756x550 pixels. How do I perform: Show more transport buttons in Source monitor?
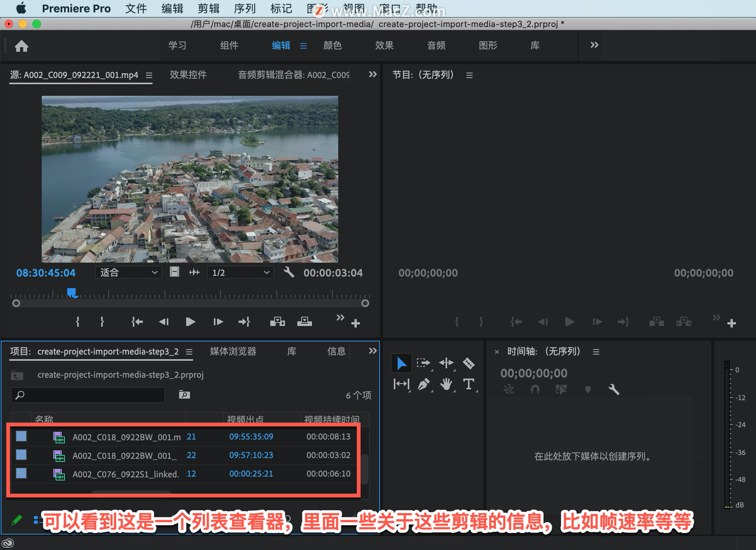coord(340,317)
